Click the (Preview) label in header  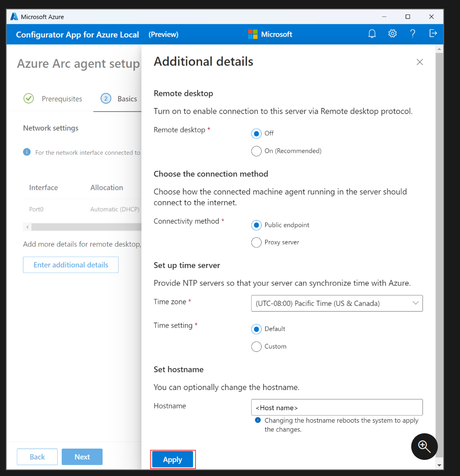click(163, 34)
